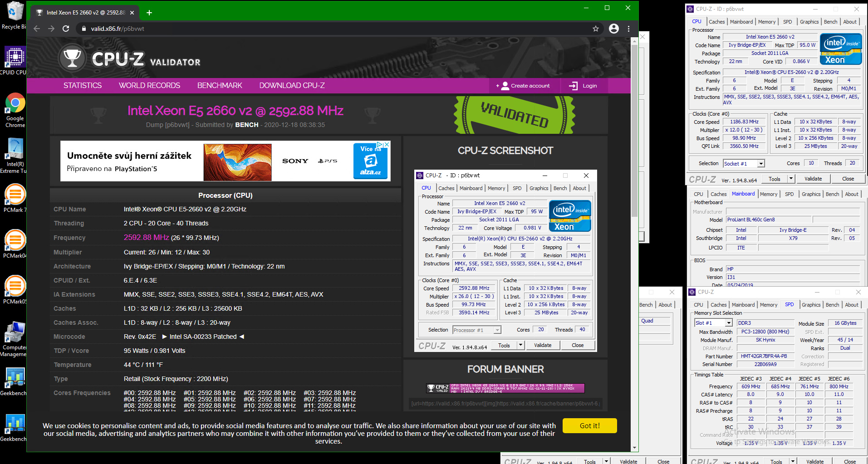Open WORLD RECORDS menu item
The image size is (868, 464).
point(149,86)
